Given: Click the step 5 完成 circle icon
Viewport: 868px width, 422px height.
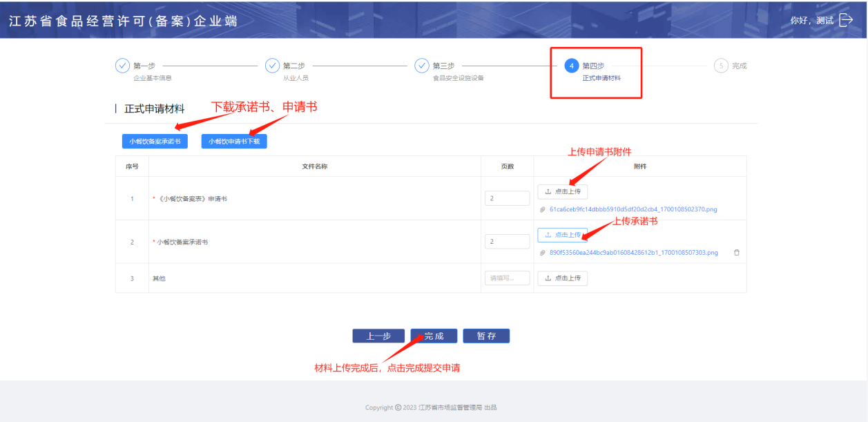Looking at the screenshot, I should pos(721,66).
